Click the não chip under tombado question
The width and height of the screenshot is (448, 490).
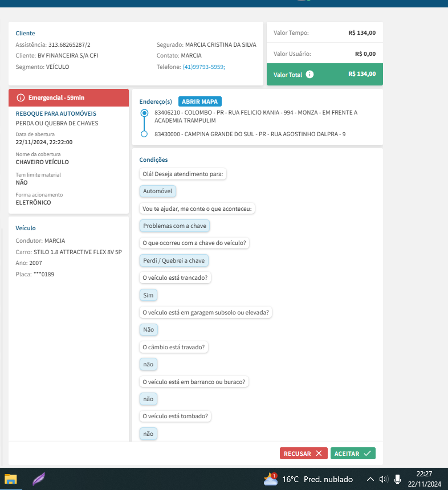click(148, 434)
